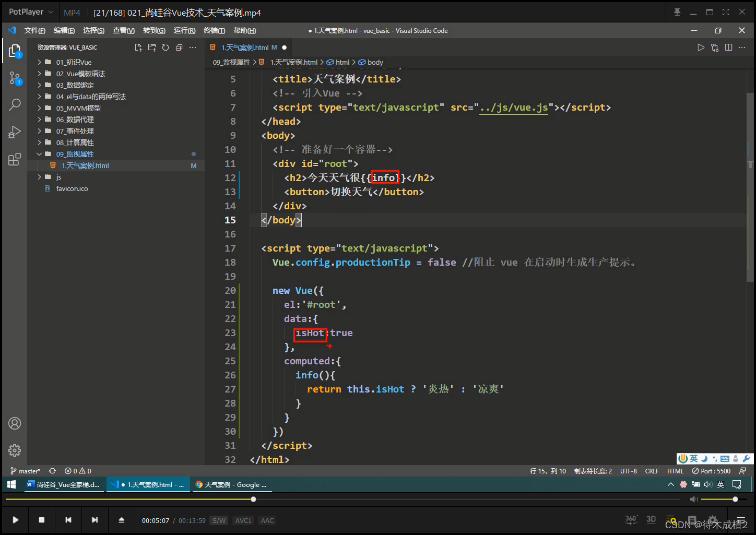Click the New File icon in explorer
Viewport: 756px width, 535px height.
[x=138, y=47]
